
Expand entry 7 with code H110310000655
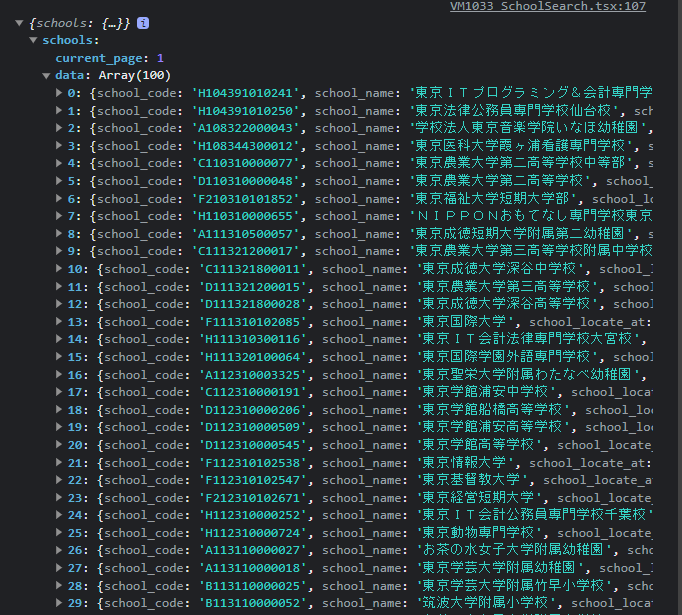(59, 216)
